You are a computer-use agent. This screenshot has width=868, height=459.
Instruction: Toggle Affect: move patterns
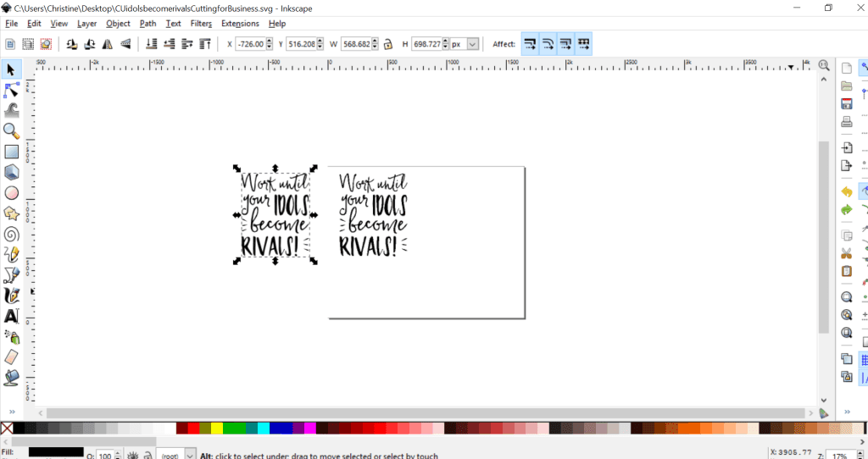[583, 44]
